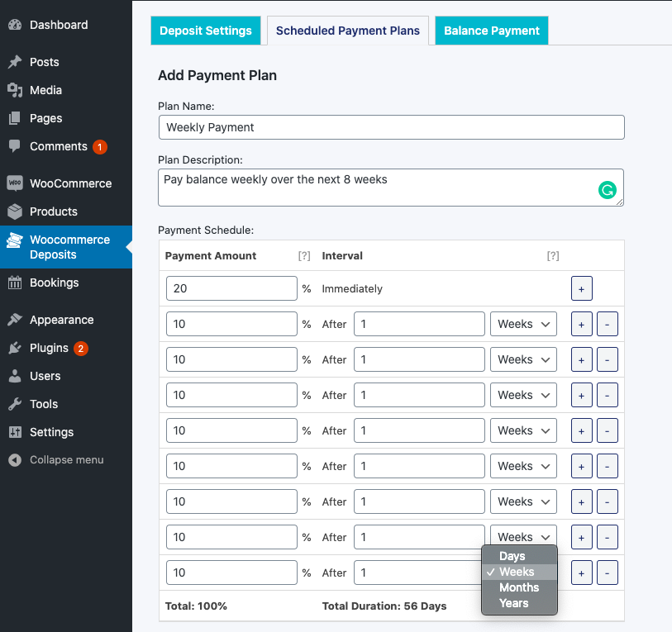The image size is (672, 632).
Task: Switch to the Deposit Settings tab
Action: click(206, 31)
